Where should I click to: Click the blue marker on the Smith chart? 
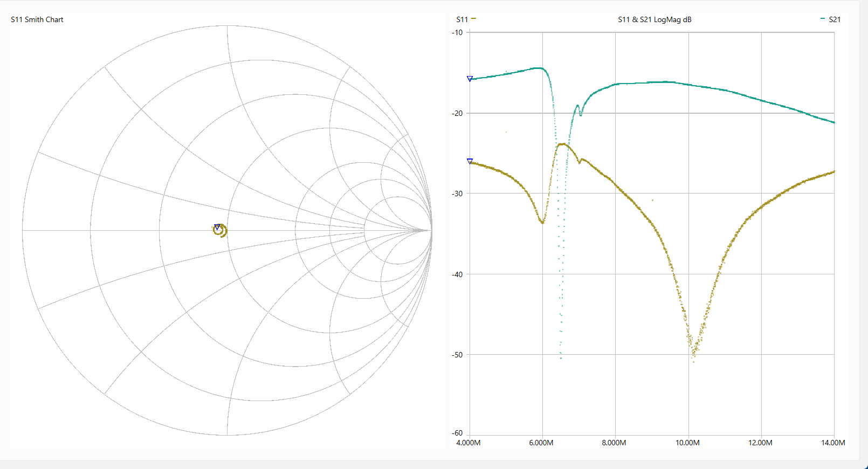pos(217,227)
